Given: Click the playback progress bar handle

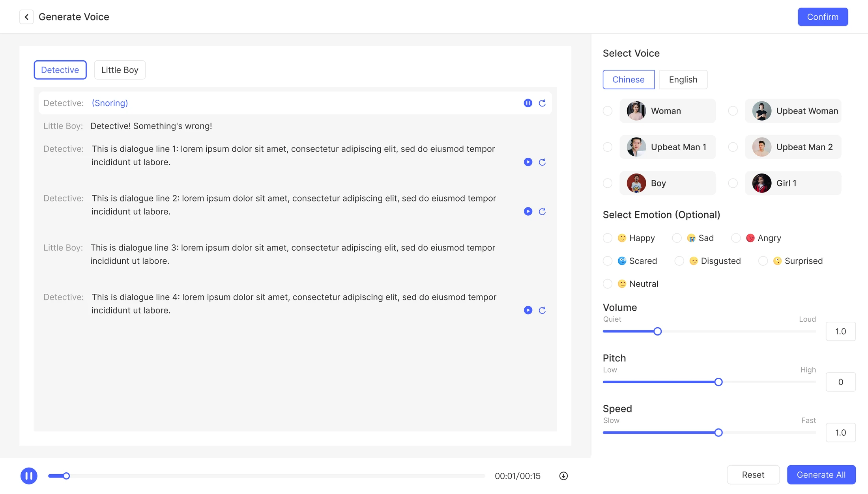Looking at the screenshot, I should [66, 476].
